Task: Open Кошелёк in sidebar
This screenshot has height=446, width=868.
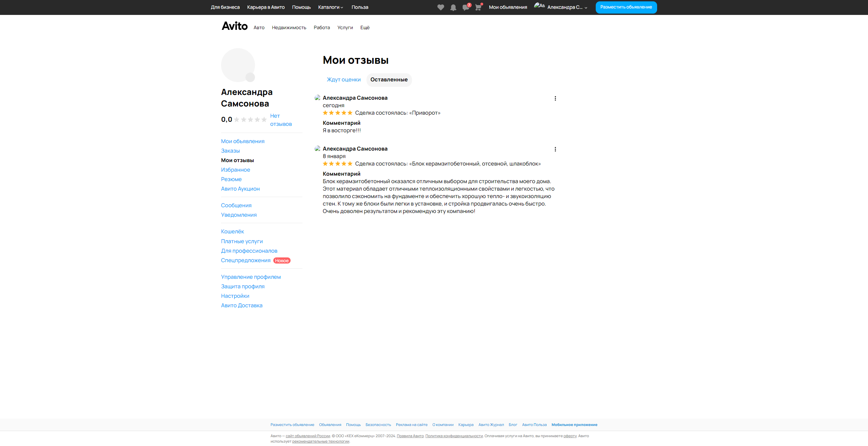Action: (232, 231)
